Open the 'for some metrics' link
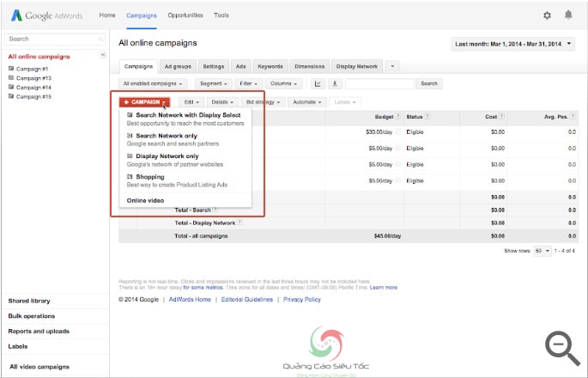The width and height of the screenshot is (588, 378). coord(203,288)
